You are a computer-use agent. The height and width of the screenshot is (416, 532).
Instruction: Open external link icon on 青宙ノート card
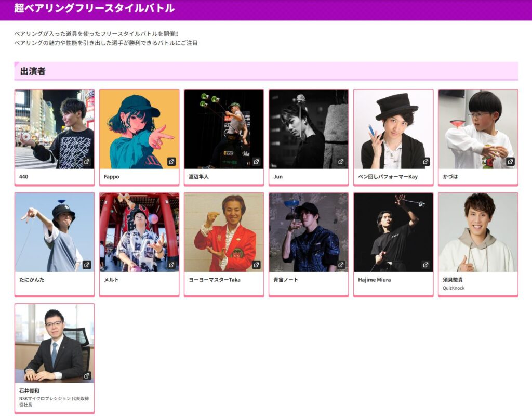click(x=341, y=265)
